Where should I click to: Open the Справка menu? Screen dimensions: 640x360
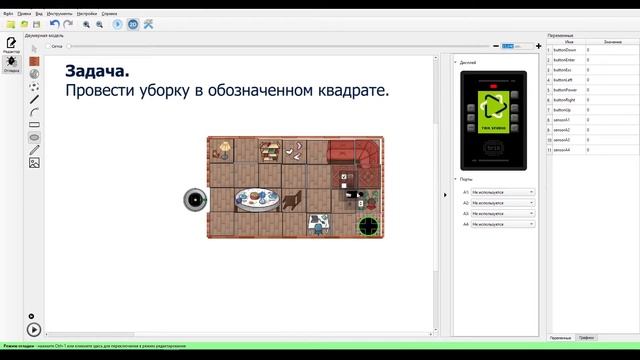click(x=109, y=14)
